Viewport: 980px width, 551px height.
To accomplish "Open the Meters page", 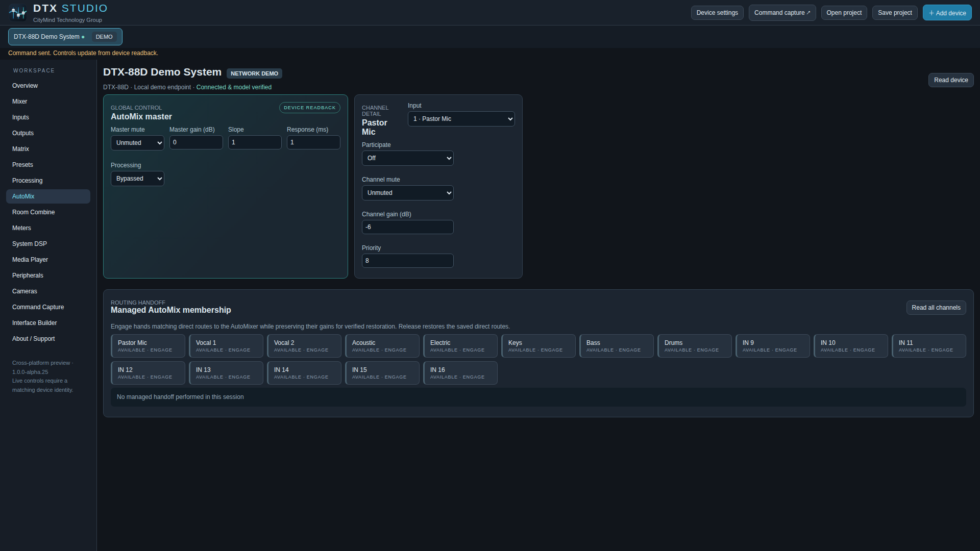I will pyautogui.click(x=48, y=228).
